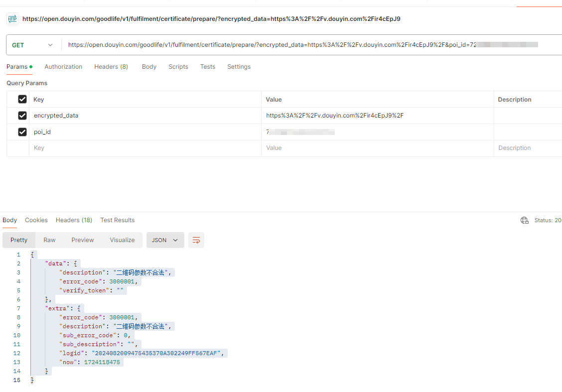Open the response Cookies tab
Viewport: 562px width, 392px height.
click(36, 220)
